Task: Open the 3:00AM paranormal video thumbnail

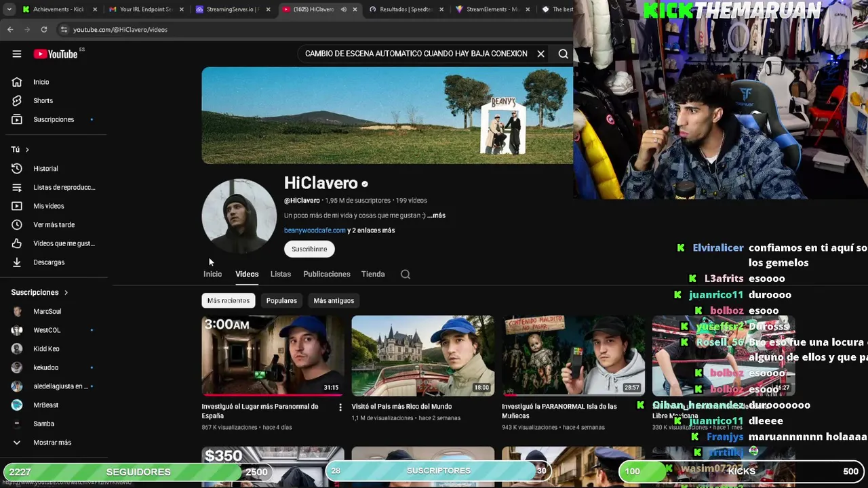Action: [x=273, y=355]
